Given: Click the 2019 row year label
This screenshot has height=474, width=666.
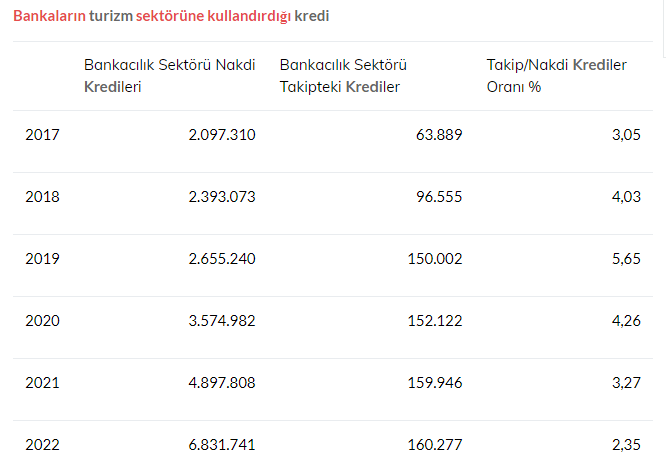Looking at the screenshot, I should [42, 259].
